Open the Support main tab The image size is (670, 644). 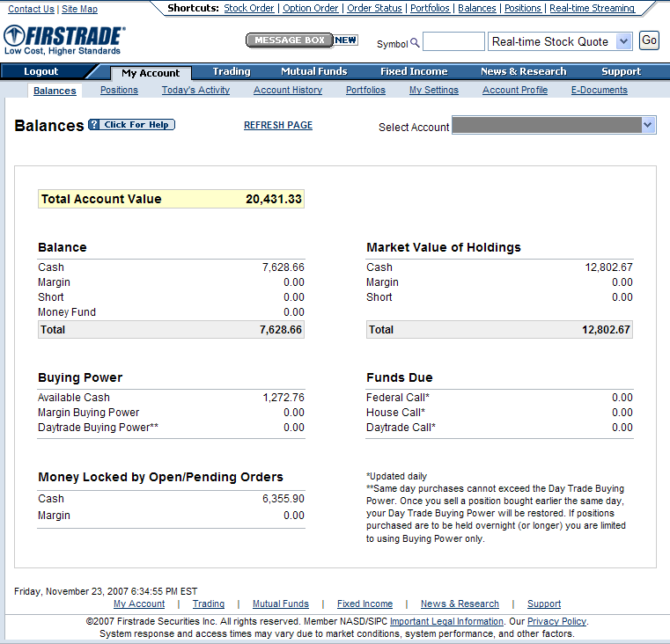pos(622,71)
